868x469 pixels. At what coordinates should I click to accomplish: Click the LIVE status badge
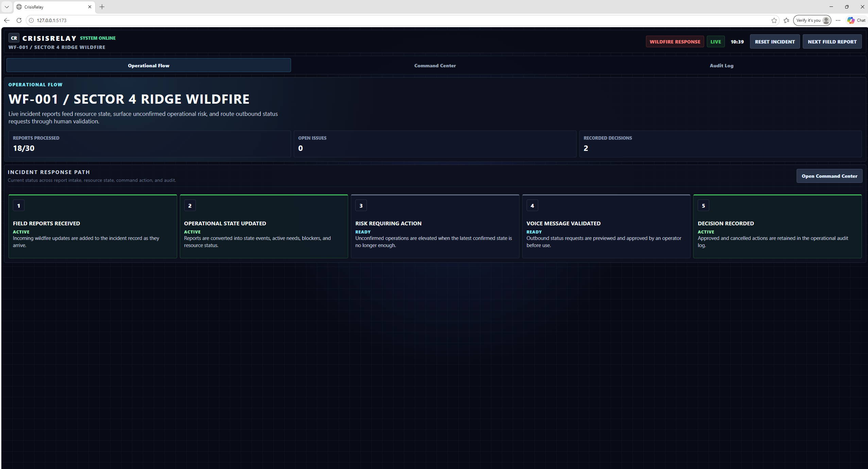[716, 41]
